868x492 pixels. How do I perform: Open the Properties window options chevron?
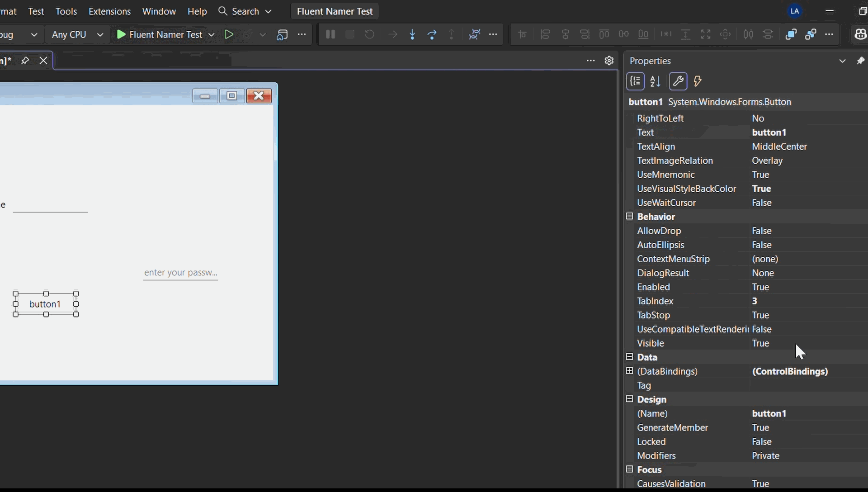point(842,61)
